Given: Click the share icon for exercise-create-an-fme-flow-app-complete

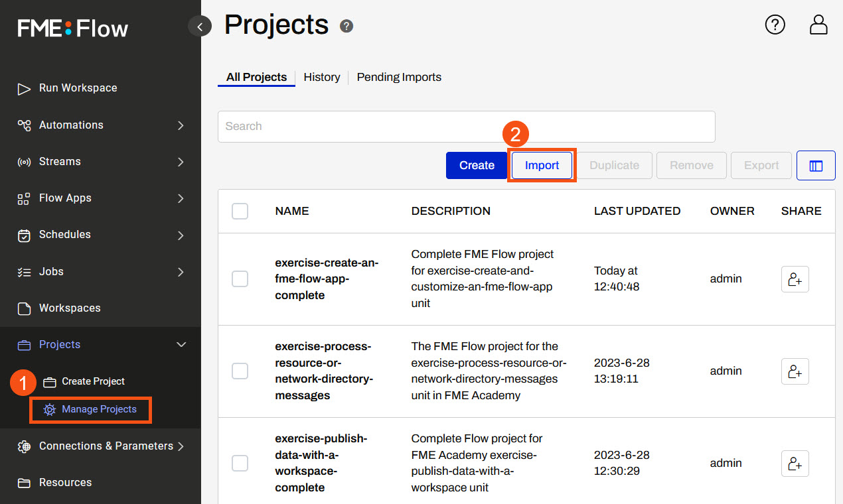Looking at the screenshot, I should (795, 279).
